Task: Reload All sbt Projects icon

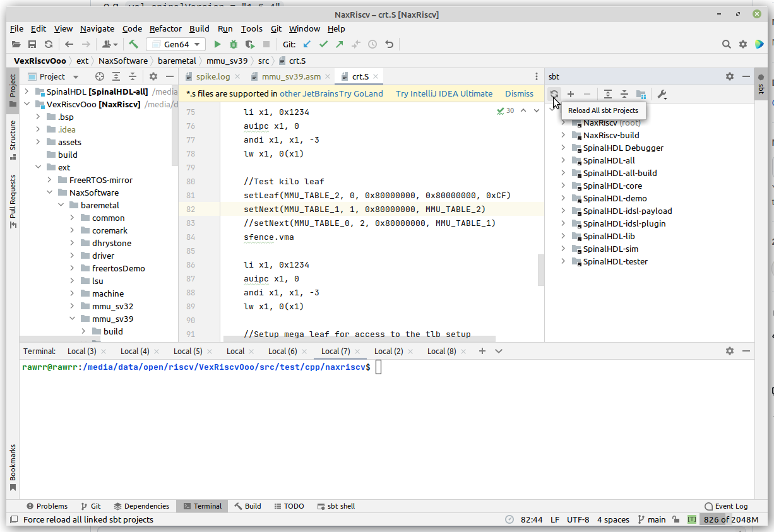Action: click(554, 94)
